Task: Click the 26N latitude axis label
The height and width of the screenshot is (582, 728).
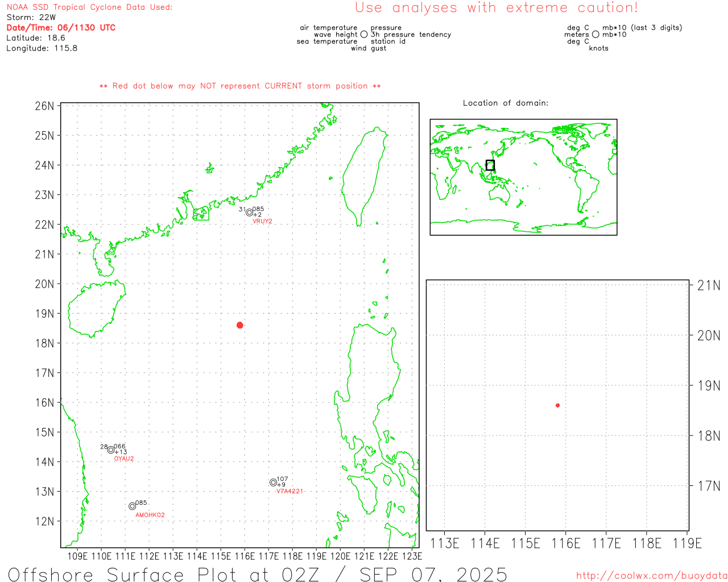Action: [44, 106]
